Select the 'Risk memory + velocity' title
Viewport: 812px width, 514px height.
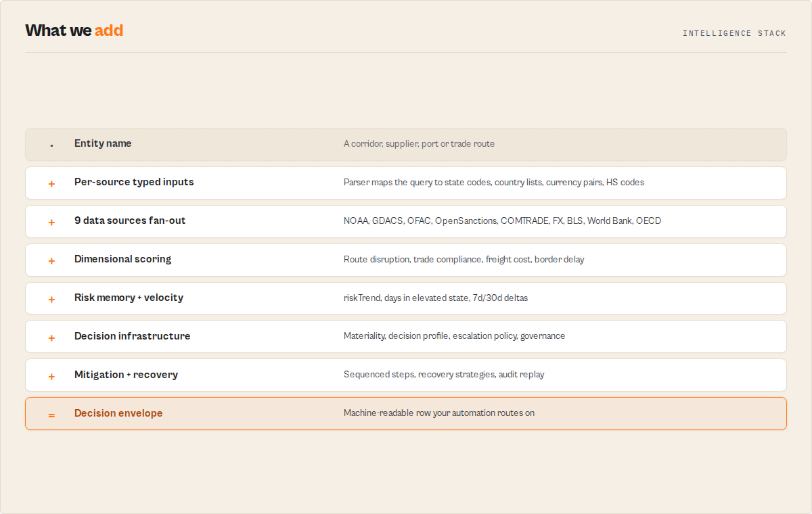[129, 298]
